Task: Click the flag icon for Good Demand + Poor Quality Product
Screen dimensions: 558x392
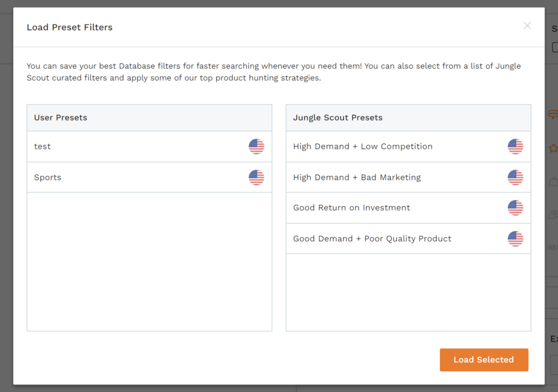Action: [515, 239]
